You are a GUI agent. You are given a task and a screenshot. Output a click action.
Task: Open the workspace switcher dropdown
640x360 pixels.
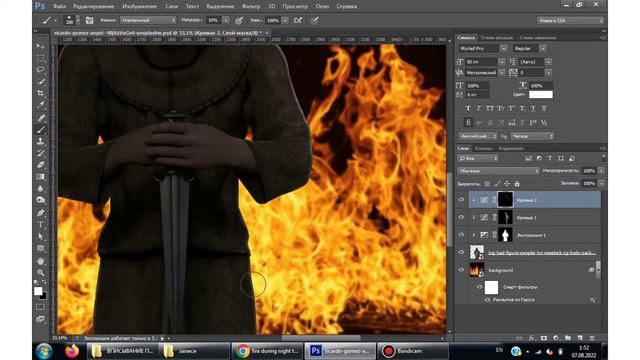coord(570,20)
